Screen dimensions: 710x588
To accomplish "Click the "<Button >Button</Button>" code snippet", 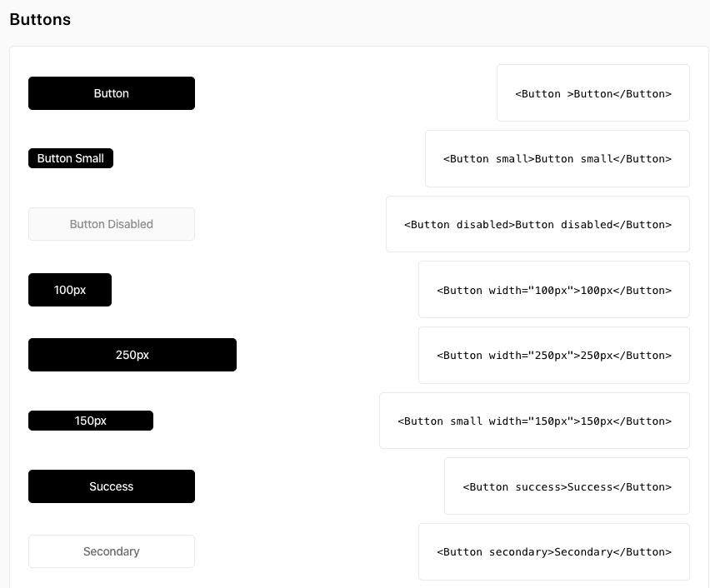I will pyautogui.click(x=592, y=93).
